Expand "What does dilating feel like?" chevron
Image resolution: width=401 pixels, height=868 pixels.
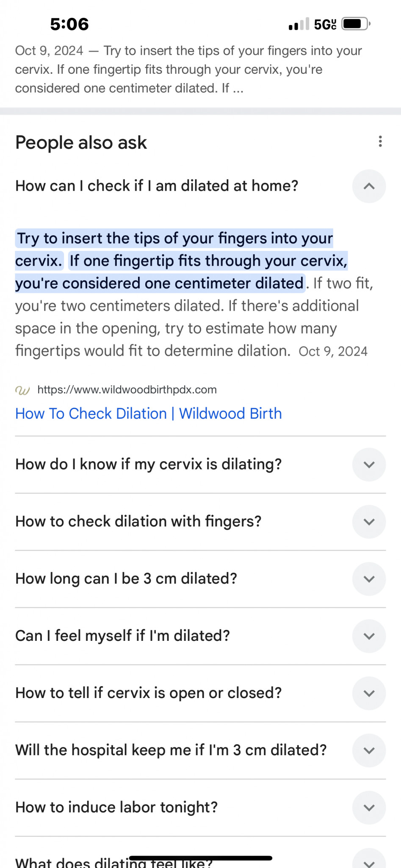click(x=369, y=860)
